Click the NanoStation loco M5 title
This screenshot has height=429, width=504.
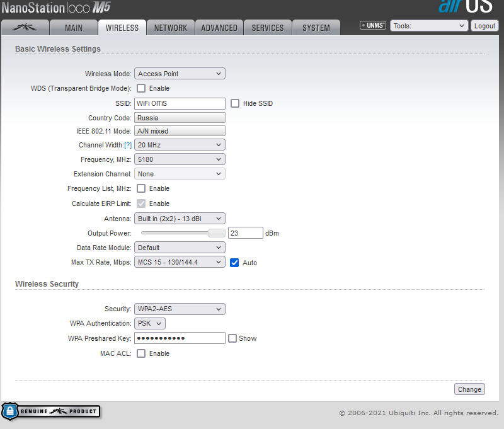[56, 8]
